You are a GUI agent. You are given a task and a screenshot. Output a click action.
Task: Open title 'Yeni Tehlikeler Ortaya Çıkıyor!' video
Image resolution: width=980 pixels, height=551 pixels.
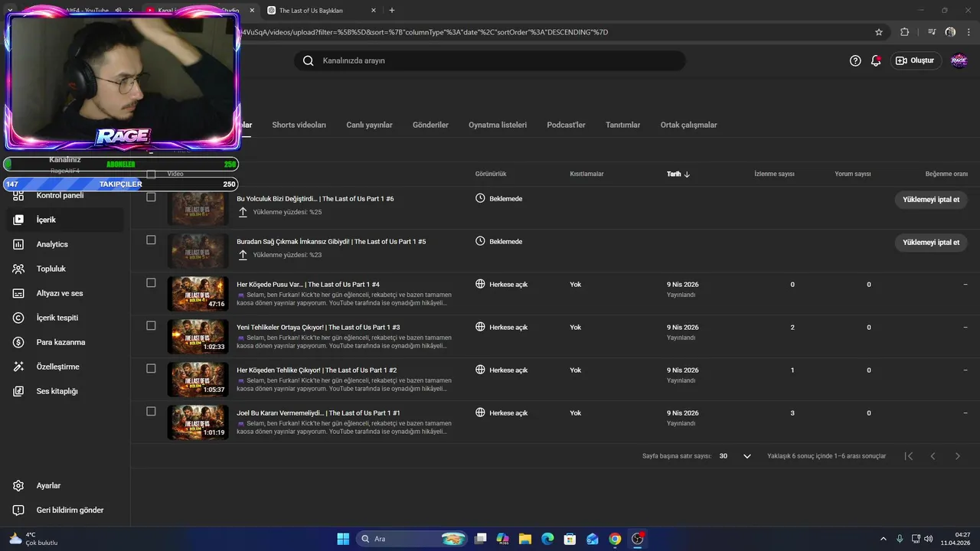coord(318,327)
